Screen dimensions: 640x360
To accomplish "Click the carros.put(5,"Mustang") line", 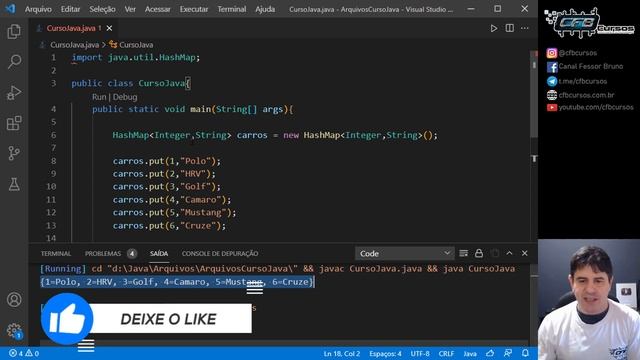I will [x=174, y=213].
